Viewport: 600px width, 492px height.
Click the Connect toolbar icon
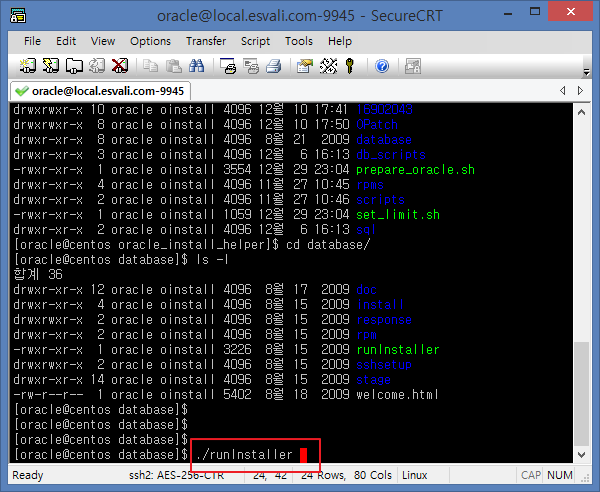tap(28, 66)
